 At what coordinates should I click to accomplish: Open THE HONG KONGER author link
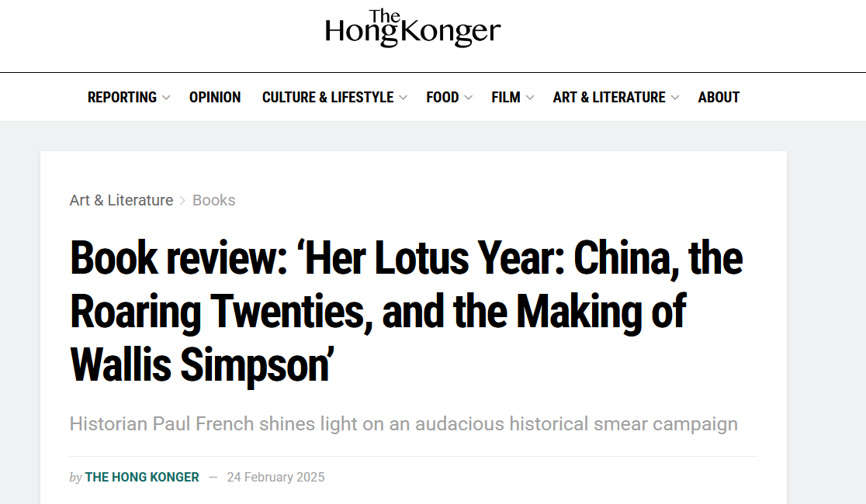coord(142,477)
